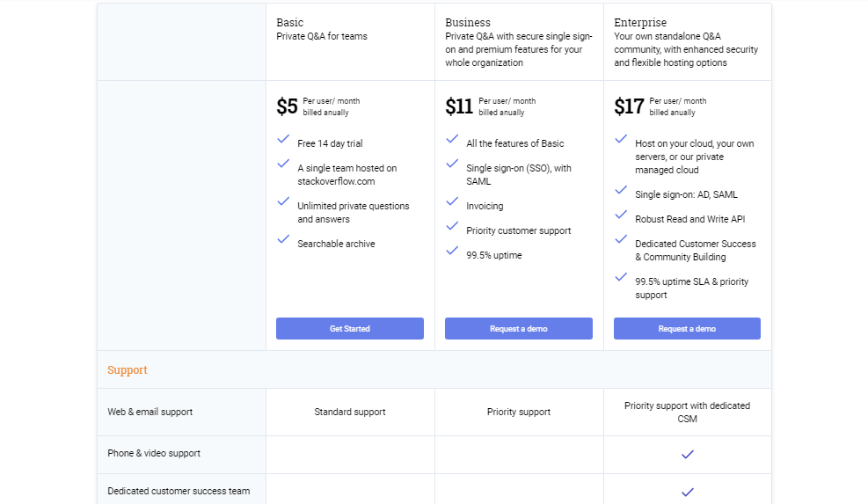The width and height of the screenshot is (868, 504).
Task: Click checkmark beside Single sign-on: AD, SAML
Action: tap(621, 190)
